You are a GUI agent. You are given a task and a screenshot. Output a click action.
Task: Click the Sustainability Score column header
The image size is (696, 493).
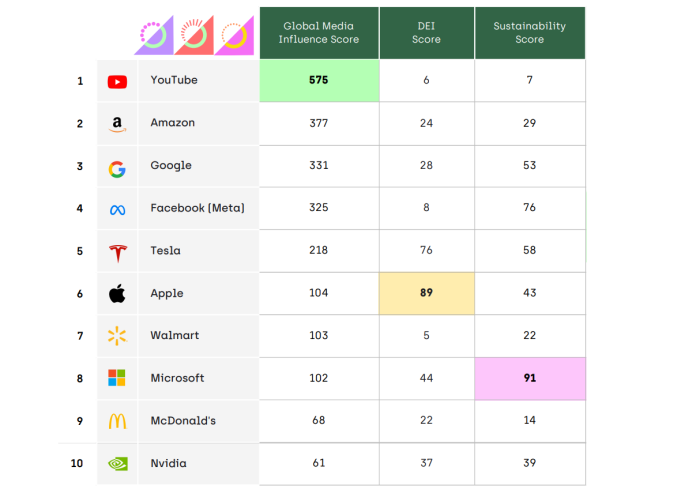tap(529, 33)
